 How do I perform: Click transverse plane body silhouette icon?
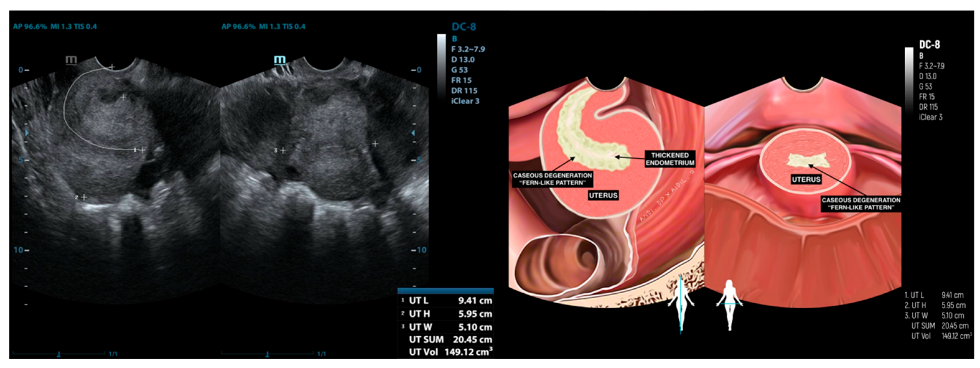[729, 305]
